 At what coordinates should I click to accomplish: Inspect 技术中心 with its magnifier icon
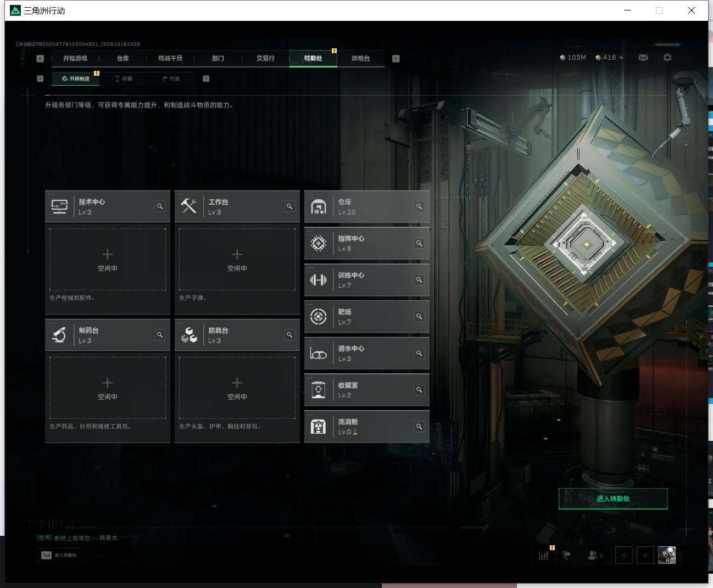click(160, 206)
